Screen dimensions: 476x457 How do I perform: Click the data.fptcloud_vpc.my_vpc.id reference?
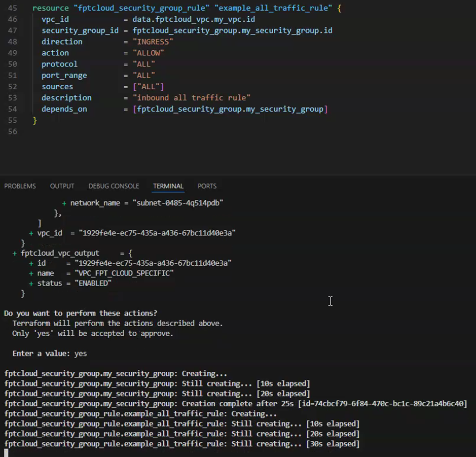click(x=194, y=19)
